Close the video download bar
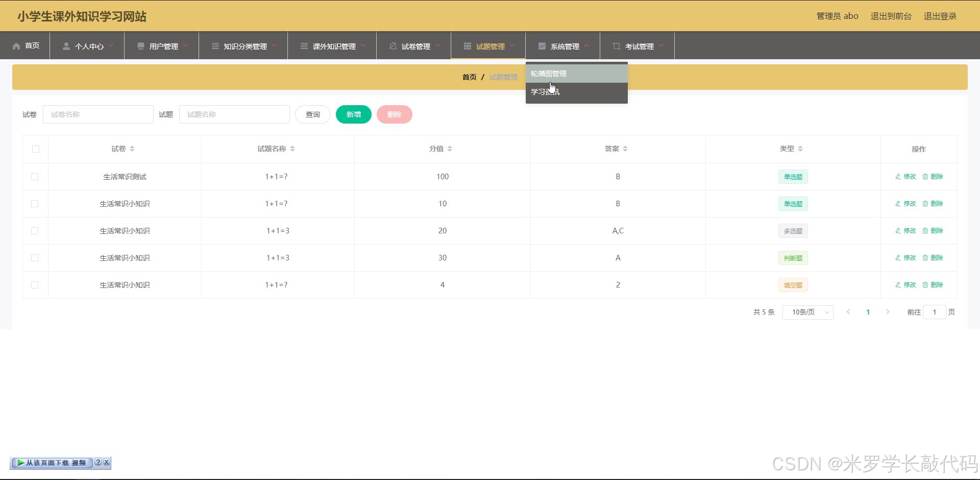980x480 pixels. tap(106, 462)
